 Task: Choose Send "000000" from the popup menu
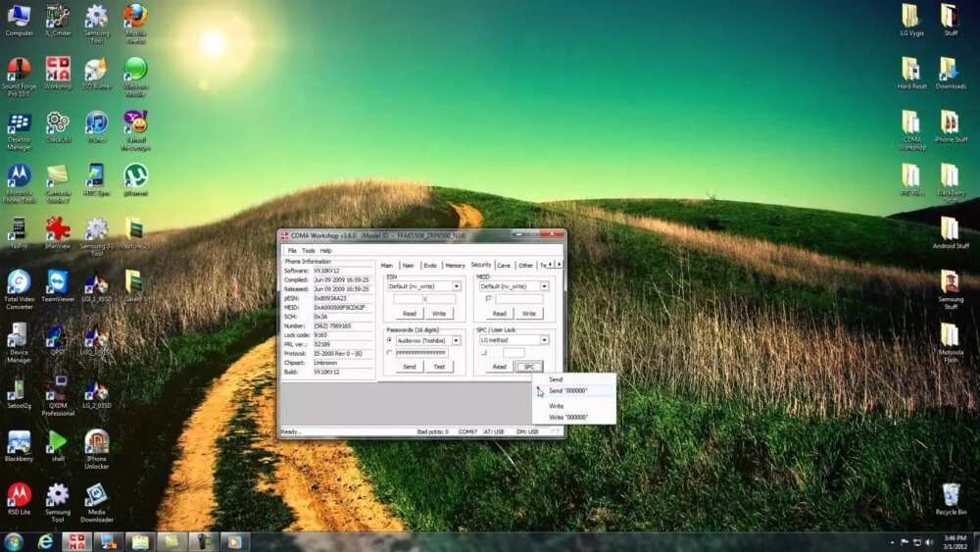(x=573, y=390)
